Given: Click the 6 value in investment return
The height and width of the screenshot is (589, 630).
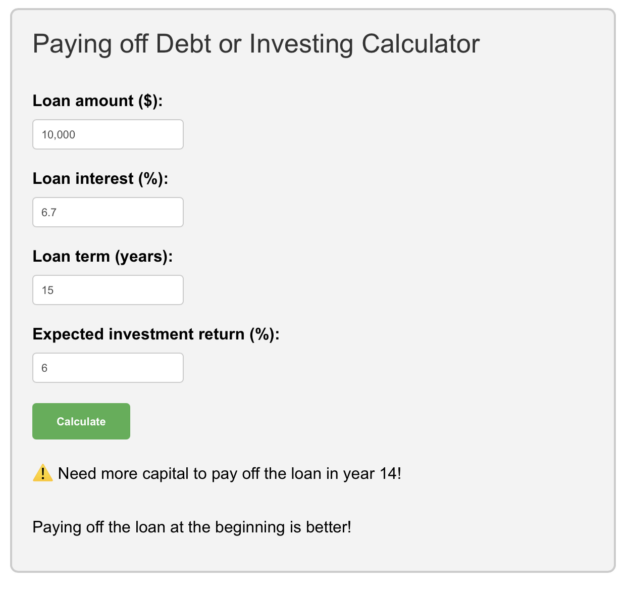Looking at the screenshot, I should pyautogui.click(x=45, y=368).
